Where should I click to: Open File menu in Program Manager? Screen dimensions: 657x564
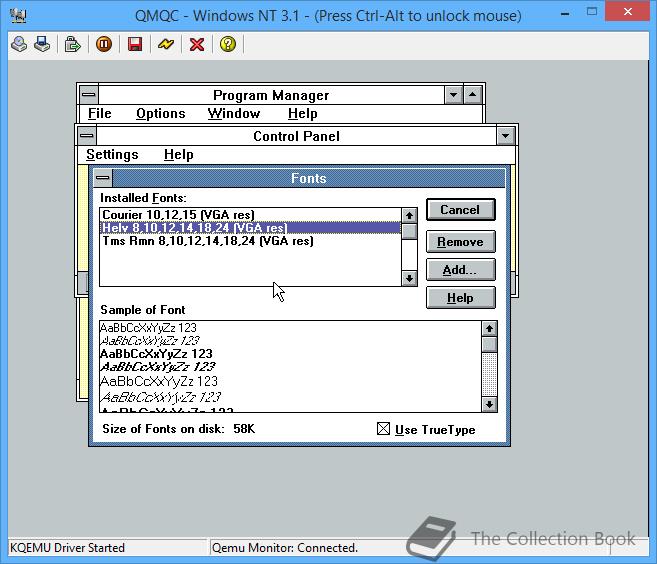click(100, 114)
